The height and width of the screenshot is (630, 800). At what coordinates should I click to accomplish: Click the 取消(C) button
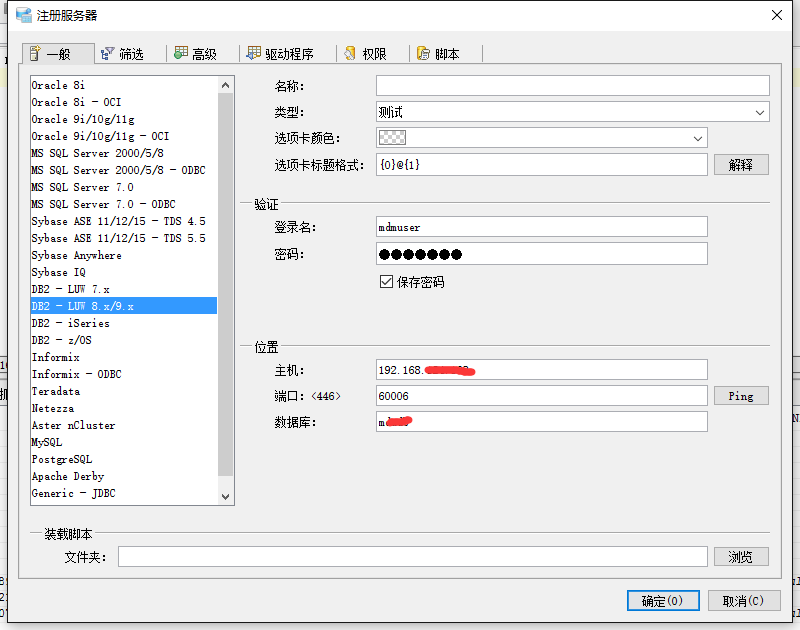(744, 601)
